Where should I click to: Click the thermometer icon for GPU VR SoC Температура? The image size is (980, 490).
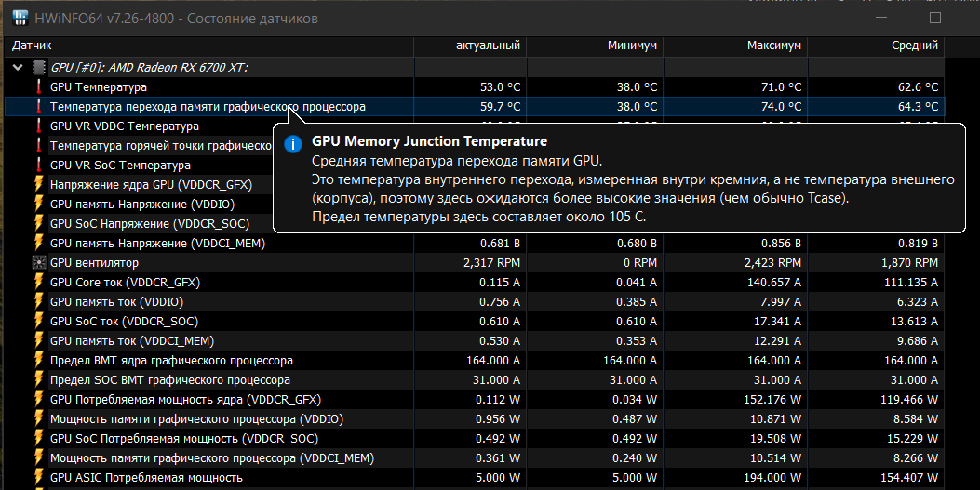(39, 165)
